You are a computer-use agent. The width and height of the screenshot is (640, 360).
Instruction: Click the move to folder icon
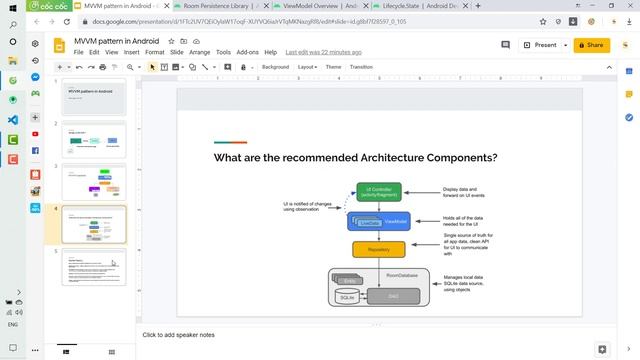pyautogui.click(x=184, y=41)
